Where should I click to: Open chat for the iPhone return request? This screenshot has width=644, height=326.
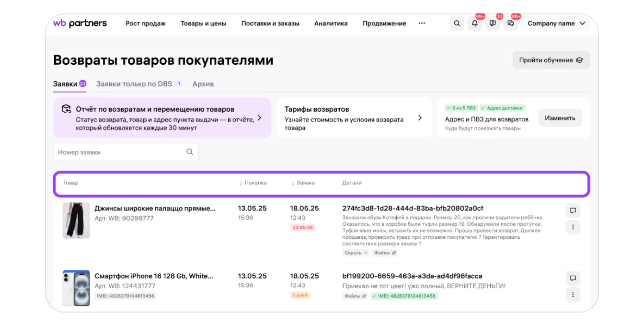(573, 278)
